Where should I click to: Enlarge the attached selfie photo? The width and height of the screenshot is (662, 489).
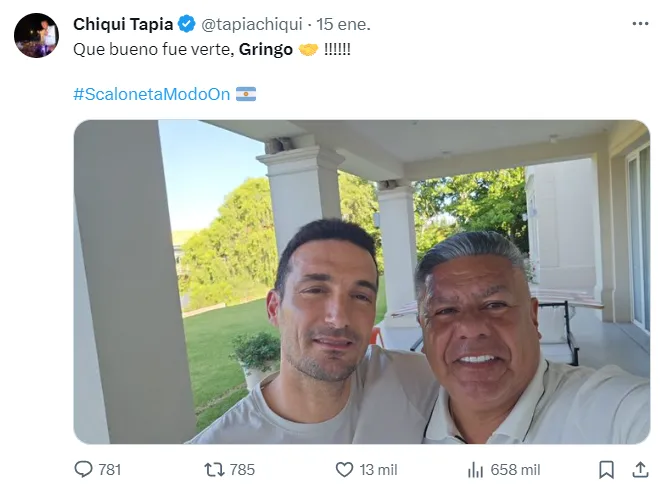click(362, 282)
